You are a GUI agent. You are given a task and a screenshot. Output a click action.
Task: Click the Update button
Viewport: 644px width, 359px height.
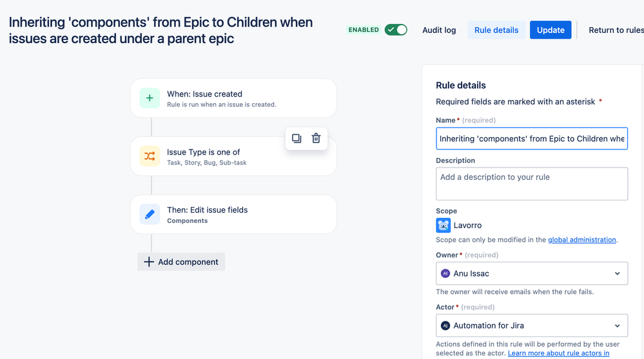point(551,30)
